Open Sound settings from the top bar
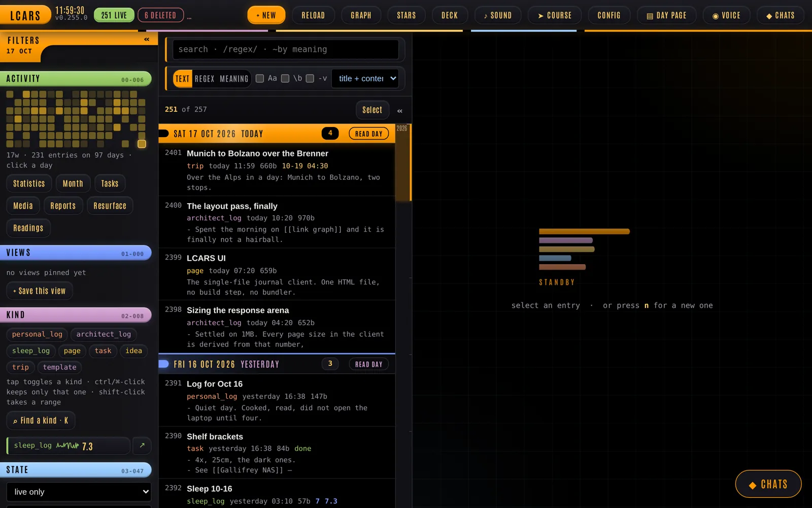 (498, 15)
